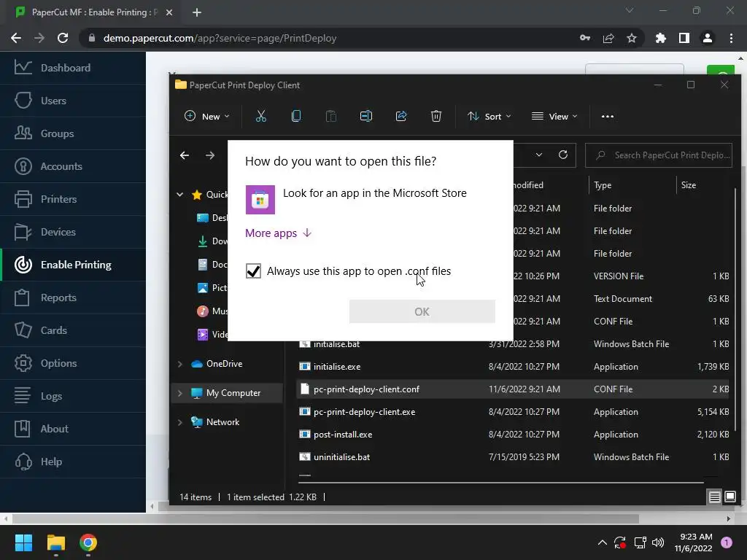Open File Explorer from taskbar
This screenshot has height=560, width=747.
[x=55, y=542]
